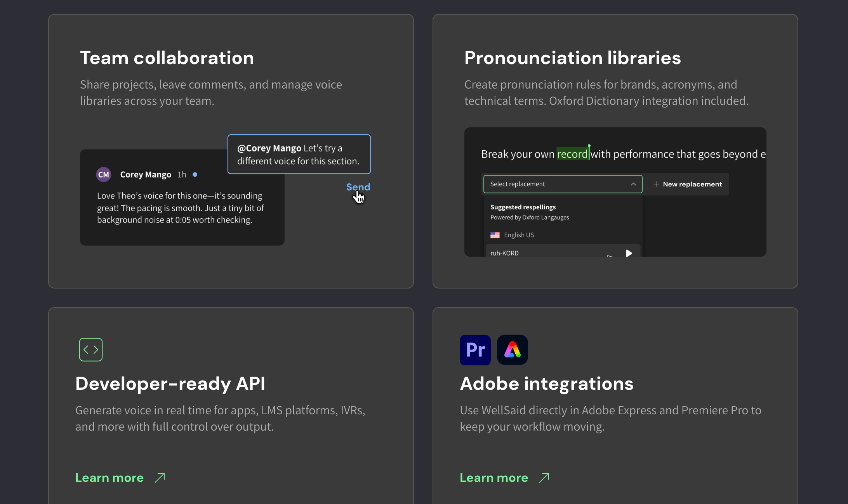Click the Adobe Premiere Pro icon
This screenshot has height=504, width=848.
(x=475, y=350)
